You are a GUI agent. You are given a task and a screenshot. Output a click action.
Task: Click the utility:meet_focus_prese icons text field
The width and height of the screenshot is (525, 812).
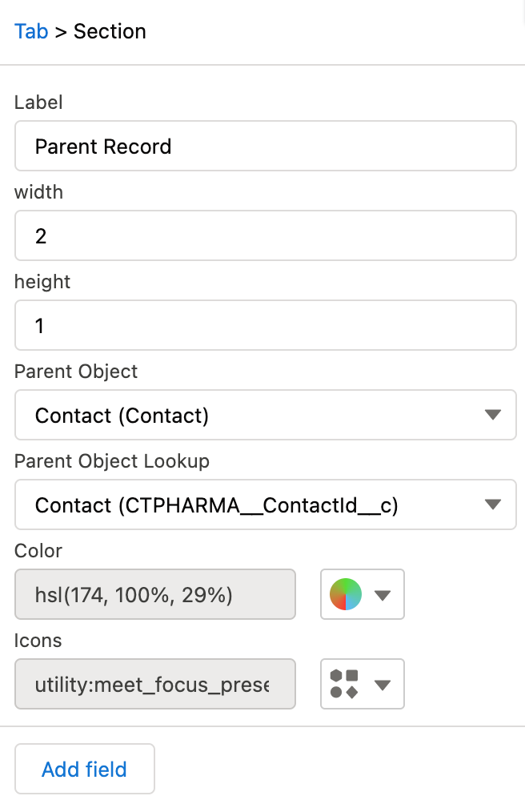pos(154,684)
